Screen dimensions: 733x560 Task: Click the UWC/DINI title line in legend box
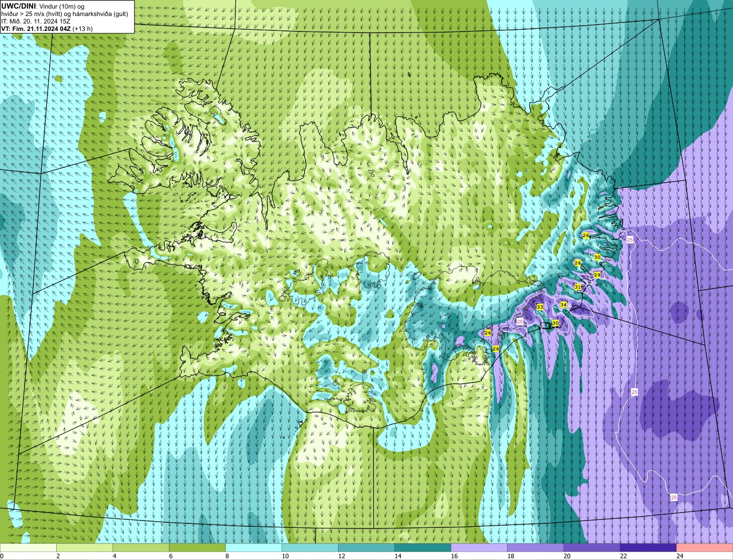coord(42,6)
